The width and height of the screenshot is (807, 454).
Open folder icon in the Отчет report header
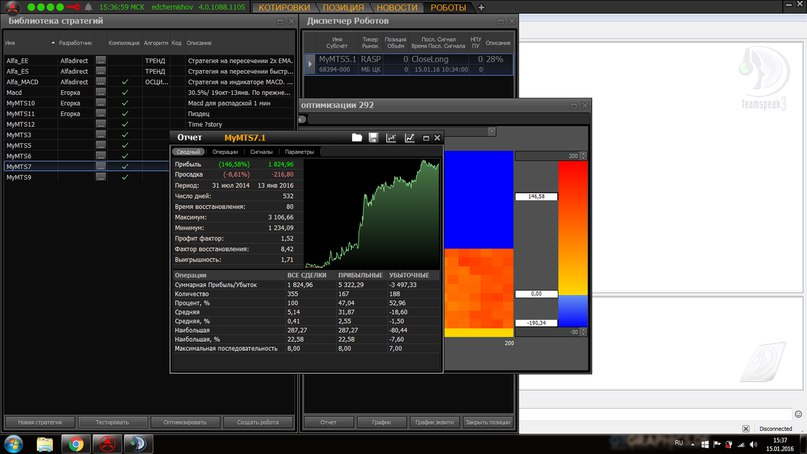click(x=357, y=138)
